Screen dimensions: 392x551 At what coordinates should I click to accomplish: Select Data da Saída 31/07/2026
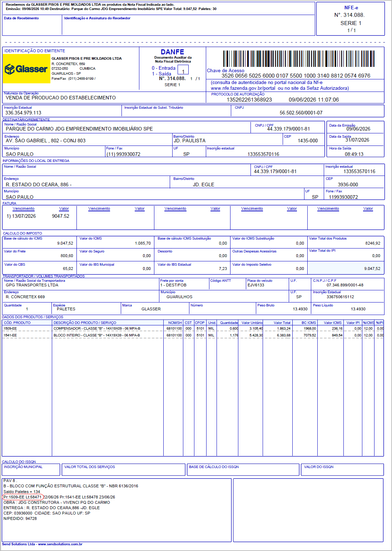click(357, 140)
